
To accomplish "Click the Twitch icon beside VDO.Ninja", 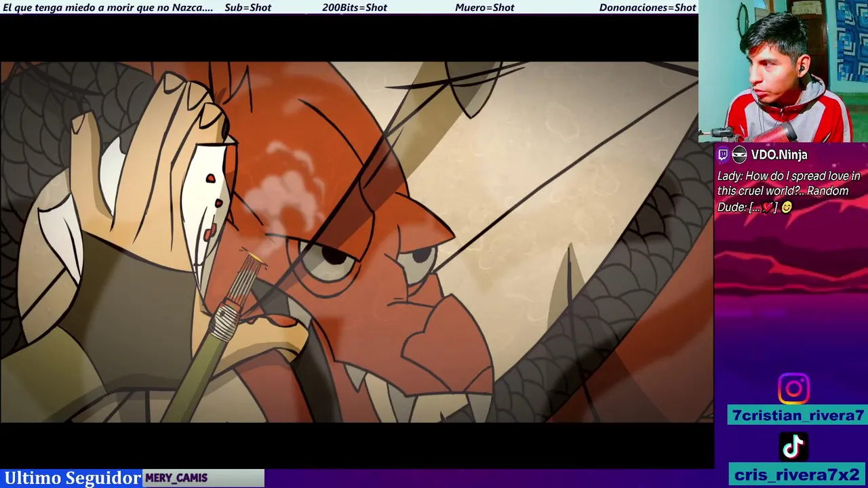I will point(723,155).
